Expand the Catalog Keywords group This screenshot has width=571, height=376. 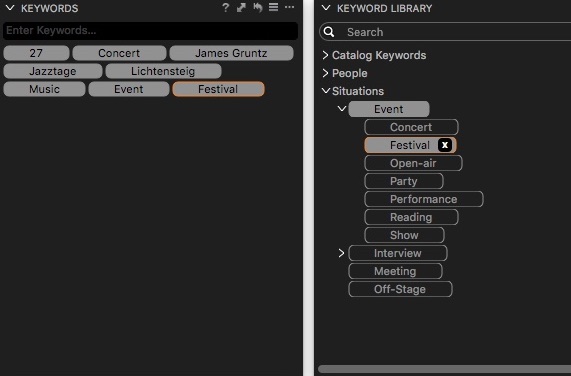coord(325,55)
